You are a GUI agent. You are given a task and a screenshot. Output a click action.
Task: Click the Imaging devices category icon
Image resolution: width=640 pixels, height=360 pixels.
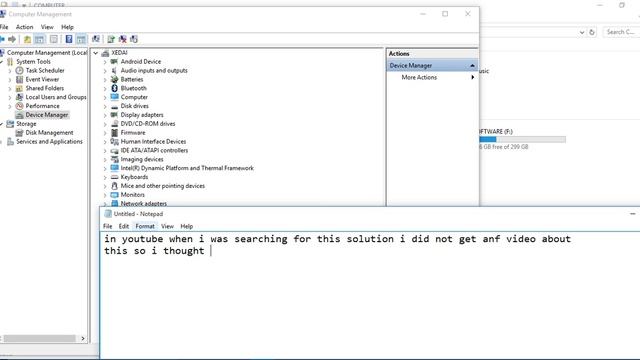114,159
